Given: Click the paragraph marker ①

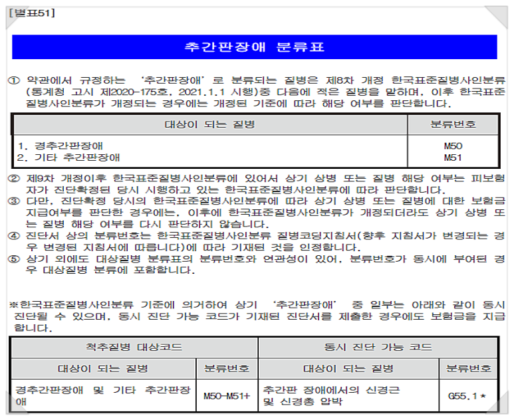Looking at the screenshot, I should [x=14, y=80].
